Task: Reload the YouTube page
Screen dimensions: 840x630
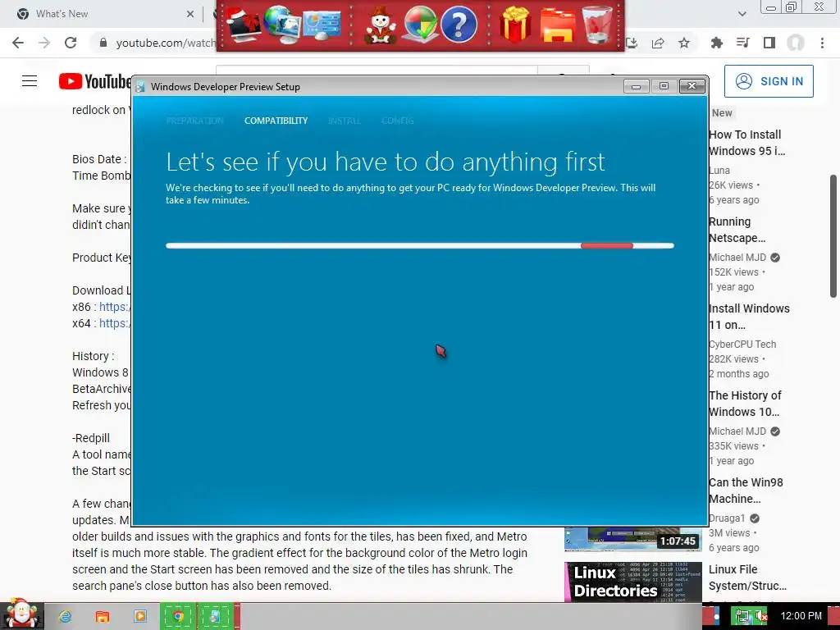Action: 71,43
